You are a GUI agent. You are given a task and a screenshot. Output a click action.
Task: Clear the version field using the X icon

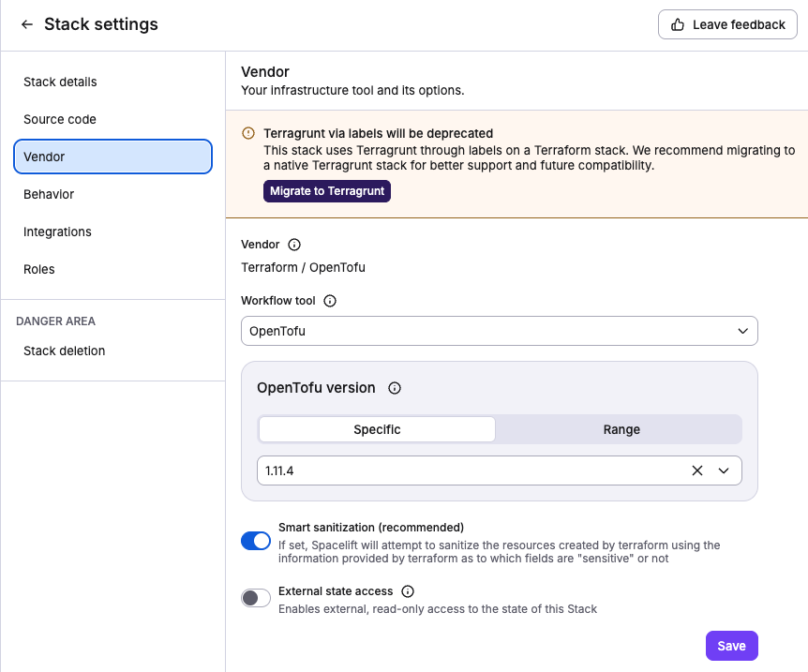pos(696,470)
